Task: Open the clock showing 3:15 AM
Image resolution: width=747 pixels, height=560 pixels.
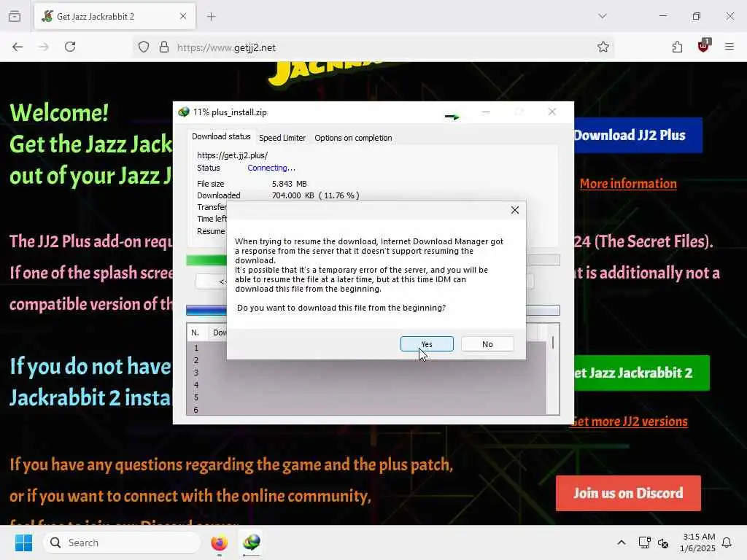Action: click(x=697, y=542)
